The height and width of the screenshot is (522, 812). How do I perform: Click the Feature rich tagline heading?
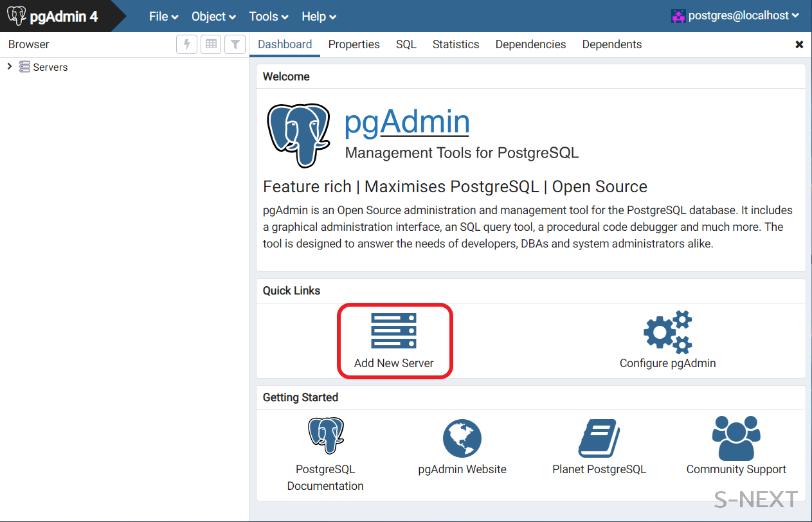[455, 187]
